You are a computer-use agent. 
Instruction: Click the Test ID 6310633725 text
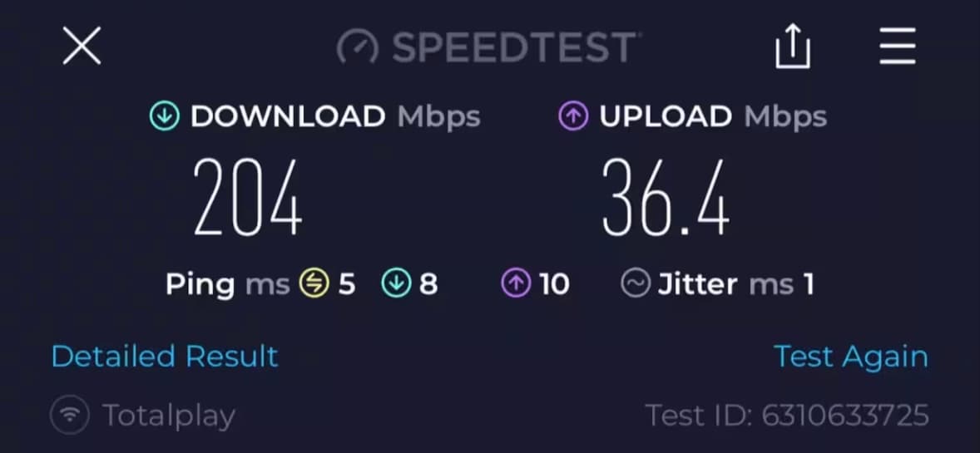pyautogui.click(x=787, y=415)
